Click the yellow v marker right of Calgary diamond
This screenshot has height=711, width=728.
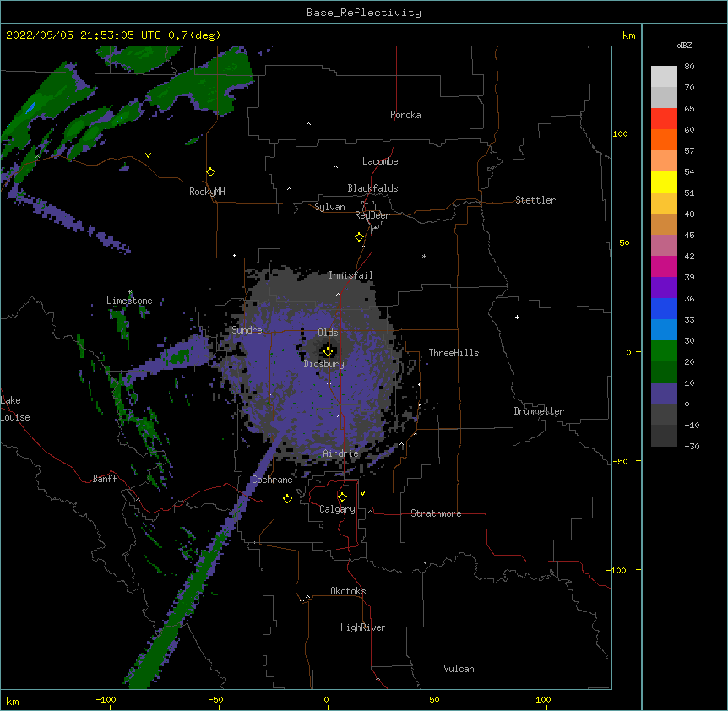tap(362, 493)
